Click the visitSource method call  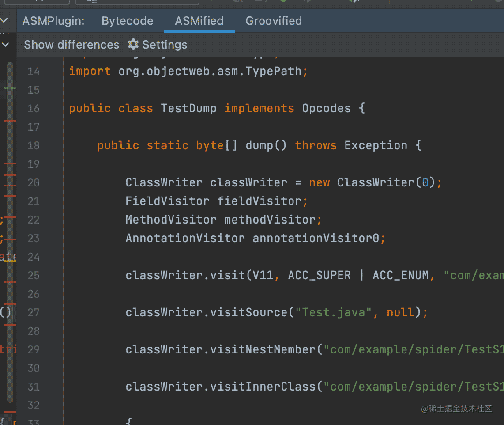click(x=249, y=313)
